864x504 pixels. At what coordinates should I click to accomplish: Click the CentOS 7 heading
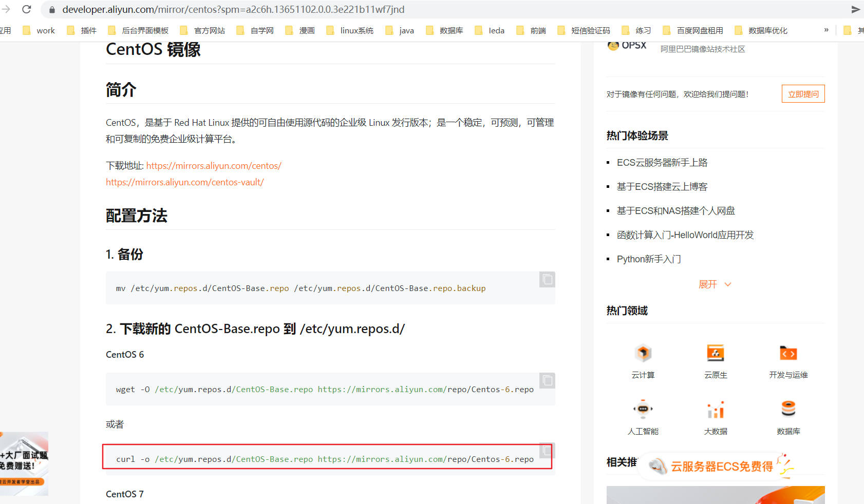point(125,494)
